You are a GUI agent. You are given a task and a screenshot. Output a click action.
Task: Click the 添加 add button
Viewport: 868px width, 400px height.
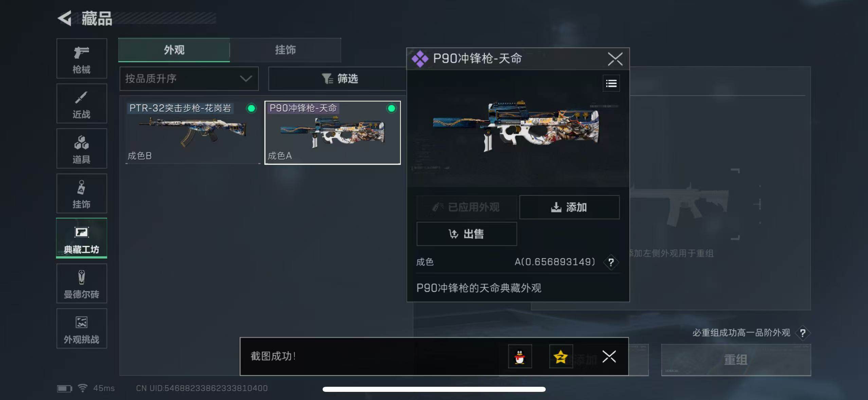pos(569,207)
